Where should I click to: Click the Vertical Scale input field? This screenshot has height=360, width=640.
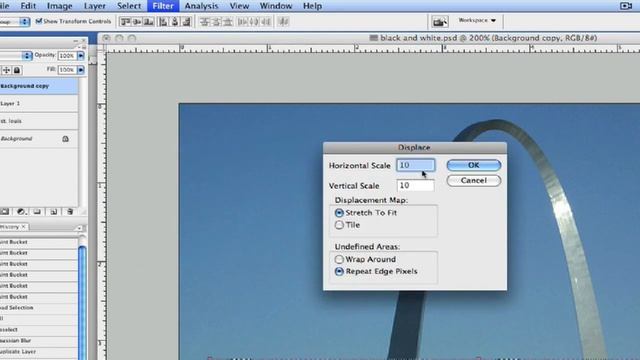[x=416, y=185]
